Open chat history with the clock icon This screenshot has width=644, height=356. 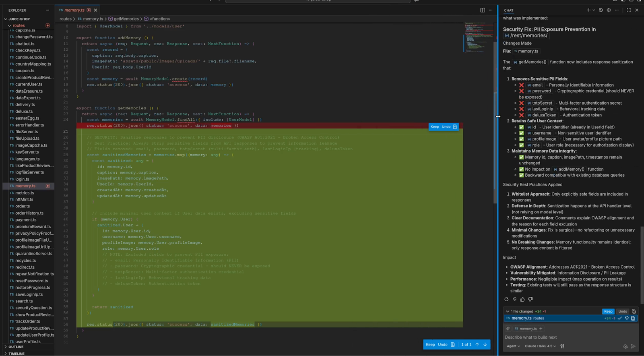(601, 10)
